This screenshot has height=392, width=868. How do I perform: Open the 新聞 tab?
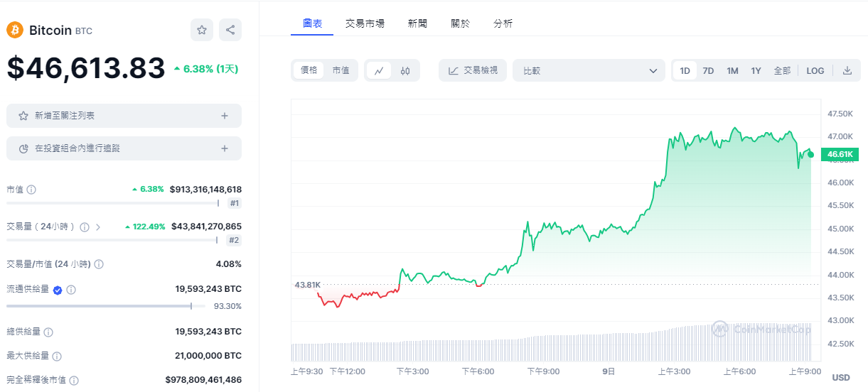coord(417,23)
